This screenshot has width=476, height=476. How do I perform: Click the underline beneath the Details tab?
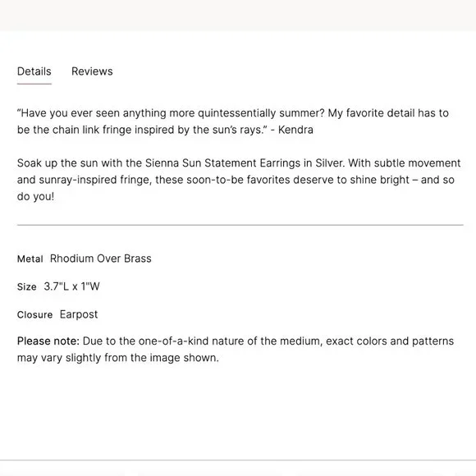tap(34, 84)
